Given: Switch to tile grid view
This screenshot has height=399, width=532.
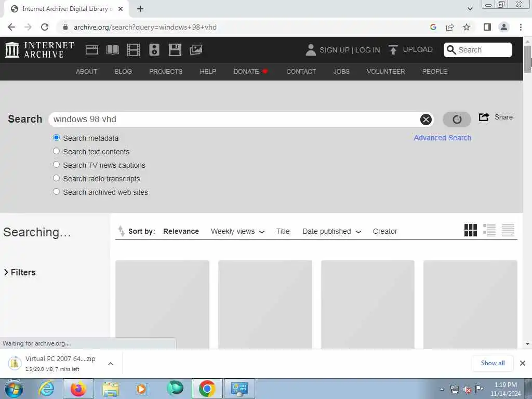Looking at the screenshot, I should (471, 230).
